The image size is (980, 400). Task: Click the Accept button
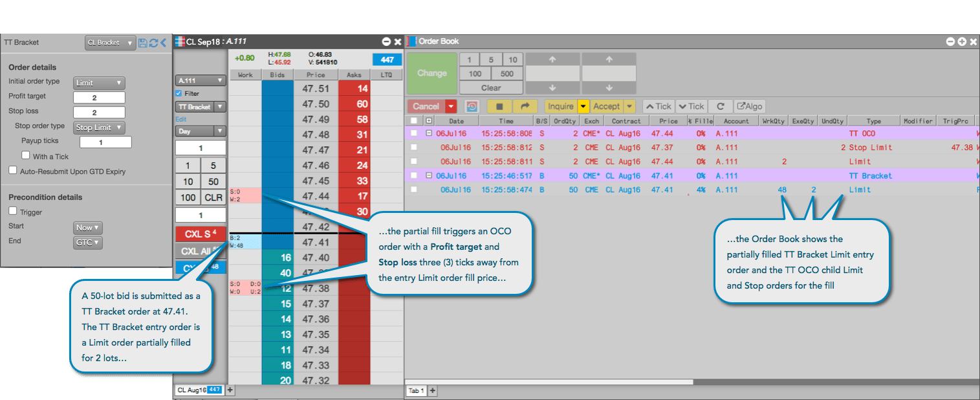point(607,106)
